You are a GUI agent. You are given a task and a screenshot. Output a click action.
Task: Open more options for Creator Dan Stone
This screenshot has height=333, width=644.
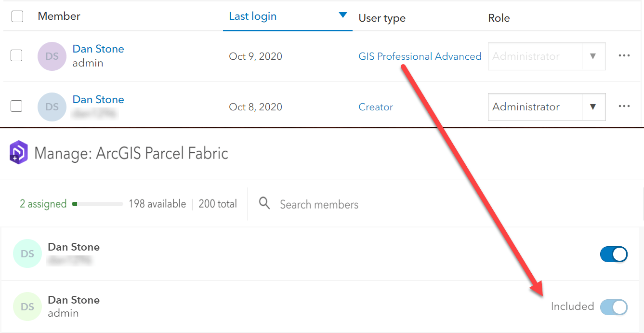624,107
